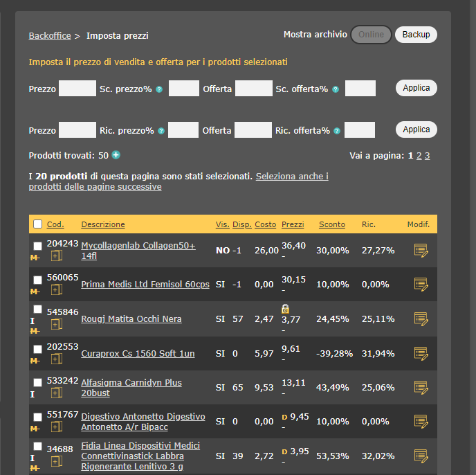Click help icon next to Sc. prezzo%
The height and width of the screenshot is (475, 476).
[159, 89]
